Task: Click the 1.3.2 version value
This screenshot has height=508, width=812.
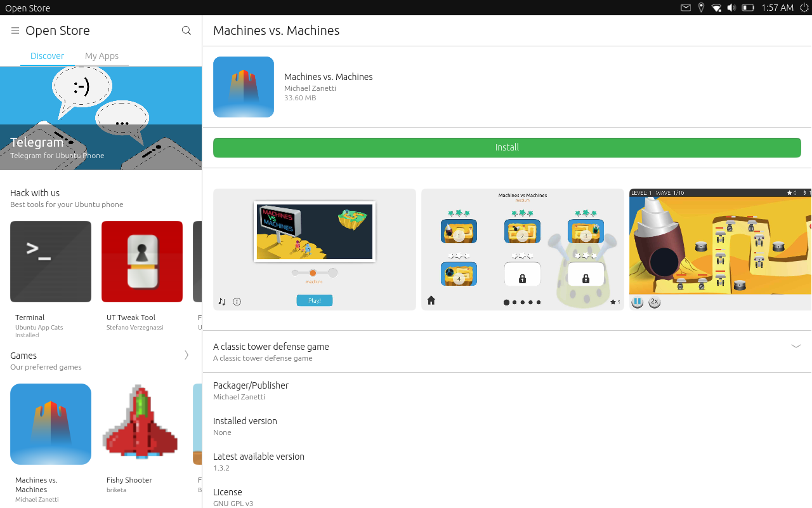Action: pyautogui.click(x=221, y=468)
